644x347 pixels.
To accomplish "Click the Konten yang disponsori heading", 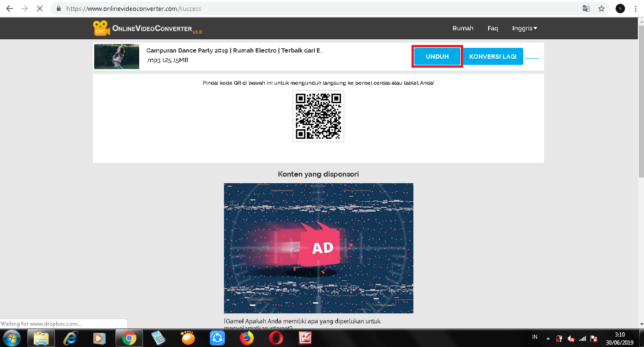I will click(318, 174).
